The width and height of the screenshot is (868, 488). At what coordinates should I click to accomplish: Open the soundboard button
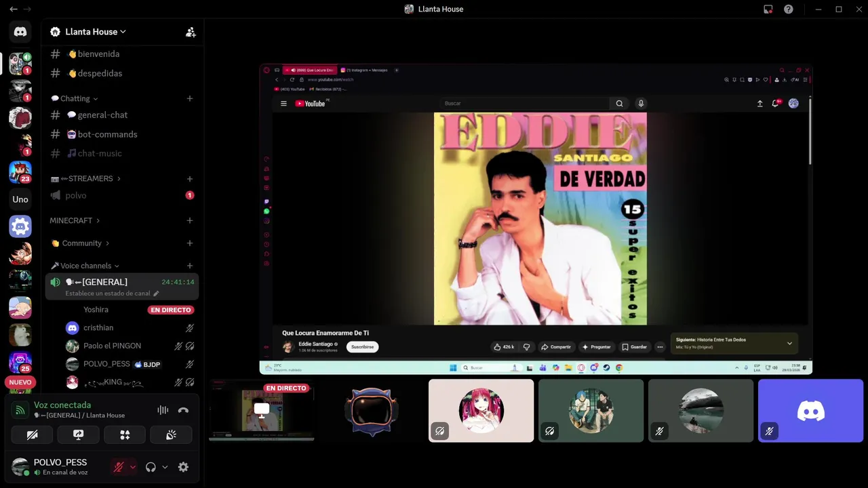click(171, 435)
